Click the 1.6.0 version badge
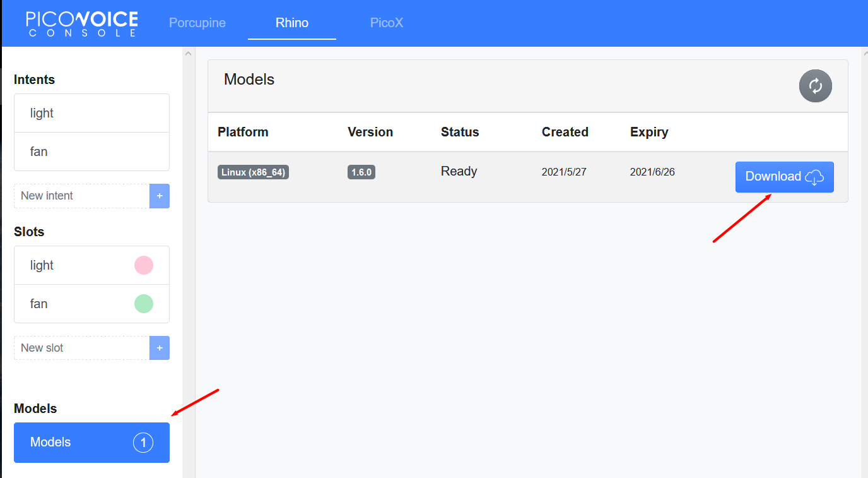 tap(361, 172)
